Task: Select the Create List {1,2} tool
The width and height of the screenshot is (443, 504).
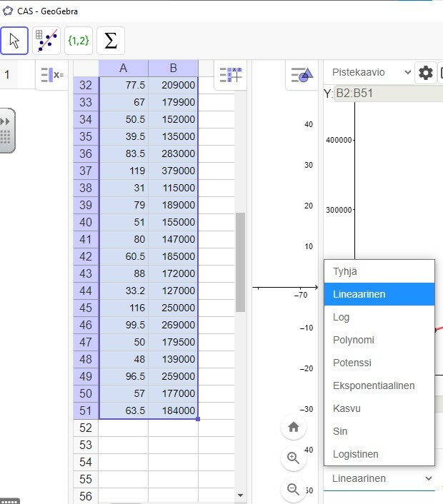Action: (x=79, y=41)
